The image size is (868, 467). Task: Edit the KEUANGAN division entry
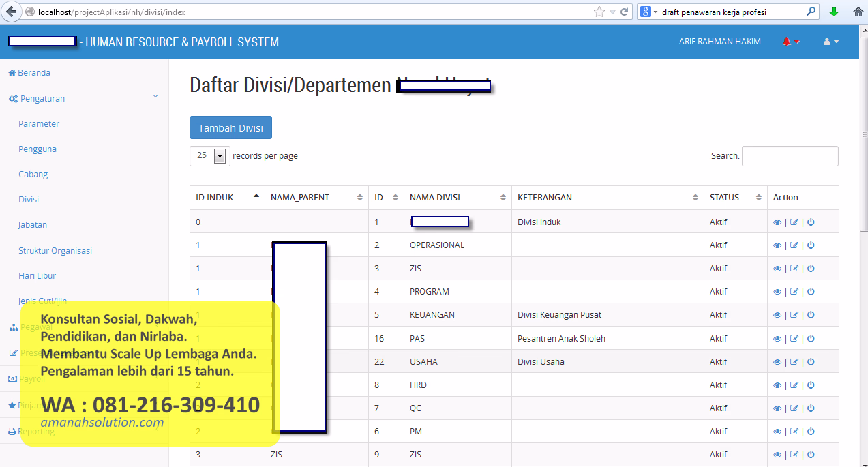[794, 315]
